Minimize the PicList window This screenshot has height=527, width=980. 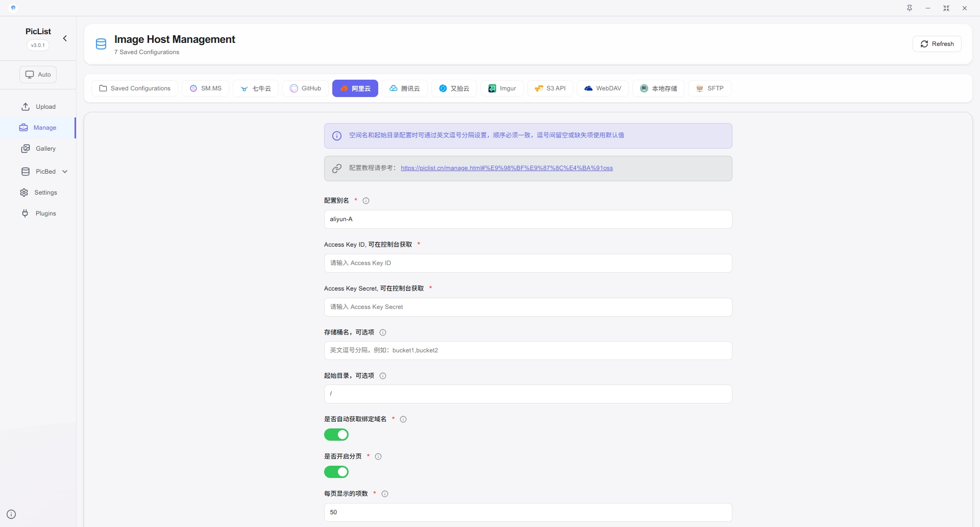tap(928, 8)
